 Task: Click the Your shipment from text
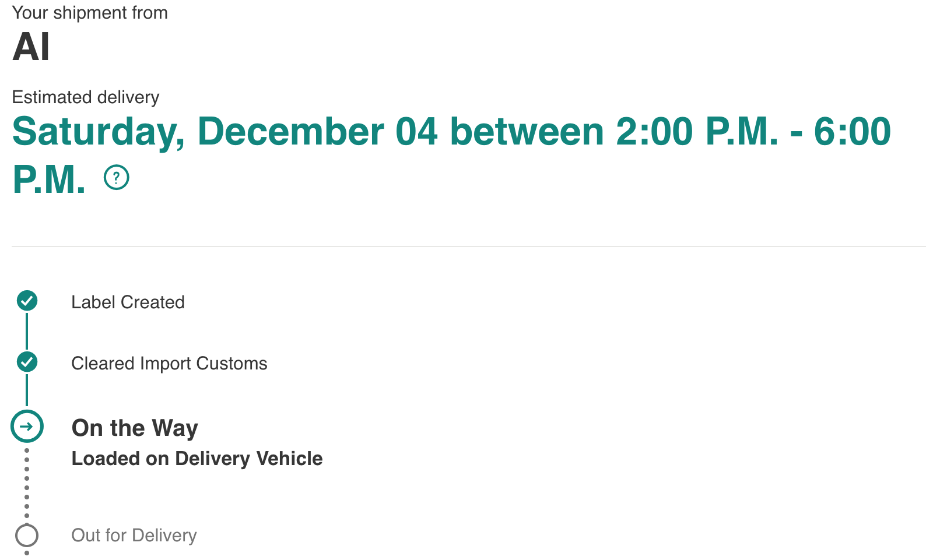tap(90, 13)
